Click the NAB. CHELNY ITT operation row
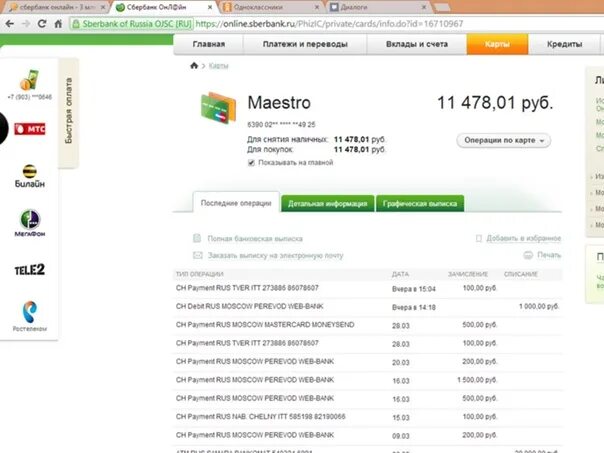The height and width of the screenshot is (453, 604). (368, 417)
